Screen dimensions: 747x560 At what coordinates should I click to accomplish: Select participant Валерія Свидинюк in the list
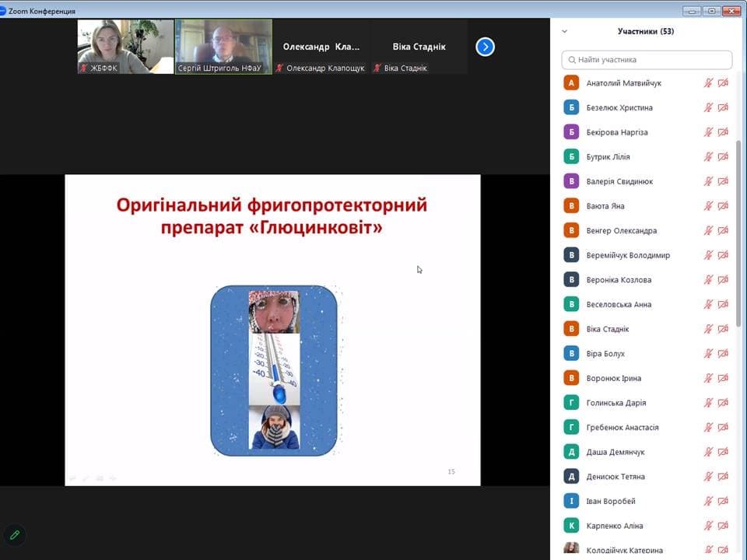pos(646,181)
